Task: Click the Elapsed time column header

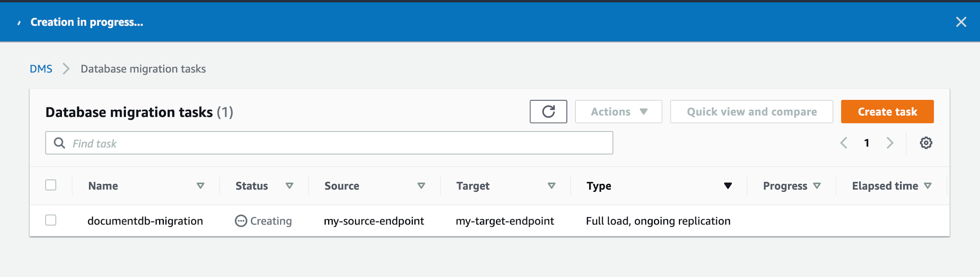Action: click(885, 186)
